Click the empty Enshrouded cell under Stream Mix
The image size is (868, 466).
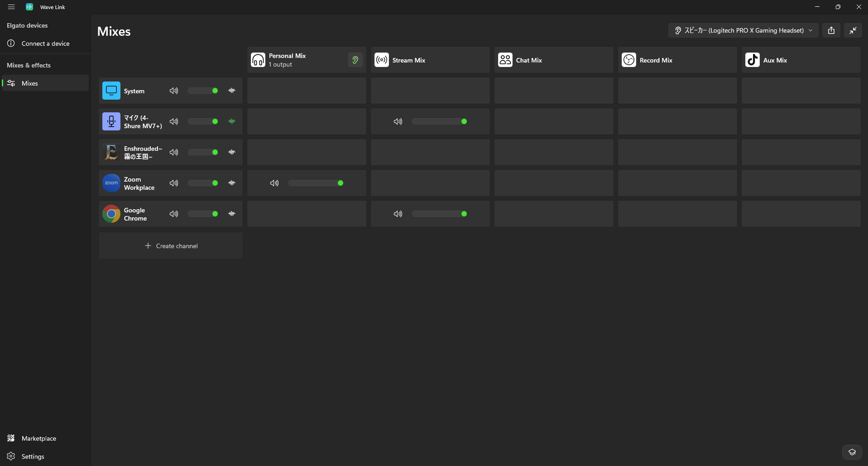click(430, 152)
